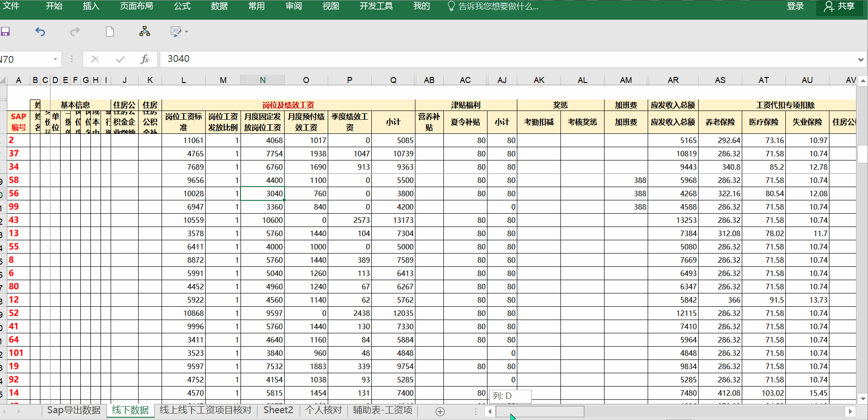Click the 告诉我您想要做什么 search box
The height and width of the screenshot is (420, 868).
[493, 6]
